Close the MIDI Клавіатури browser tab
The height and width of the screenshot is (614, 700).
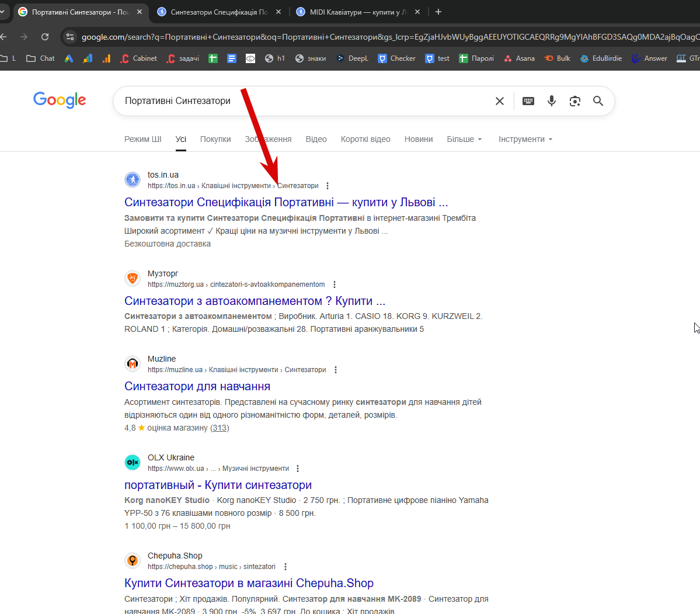417,12
